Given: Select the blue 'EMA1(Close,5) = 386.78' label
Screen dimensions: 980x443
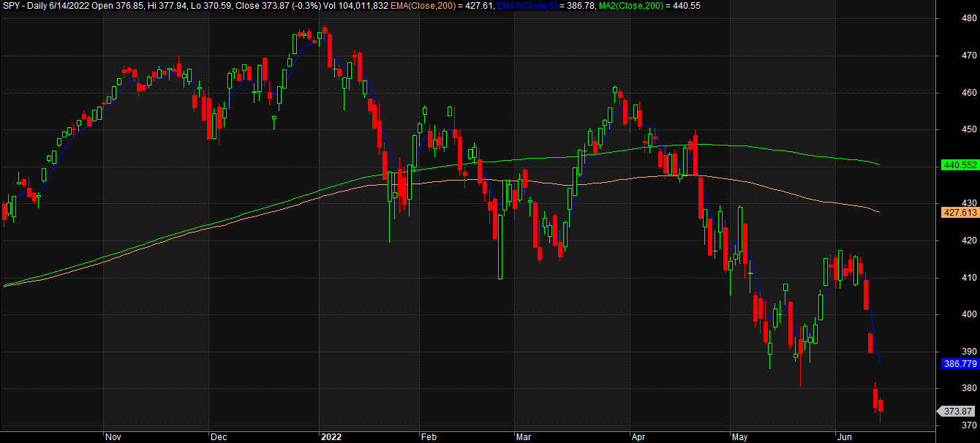Looking at the screenshot, I should [544, 5].
